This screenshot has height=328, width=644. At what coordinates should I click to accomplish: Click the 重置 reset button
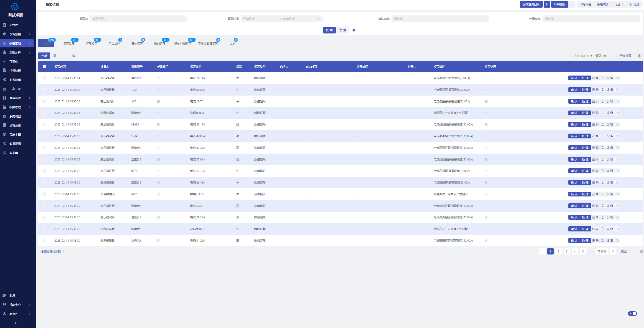pos(343,30)
